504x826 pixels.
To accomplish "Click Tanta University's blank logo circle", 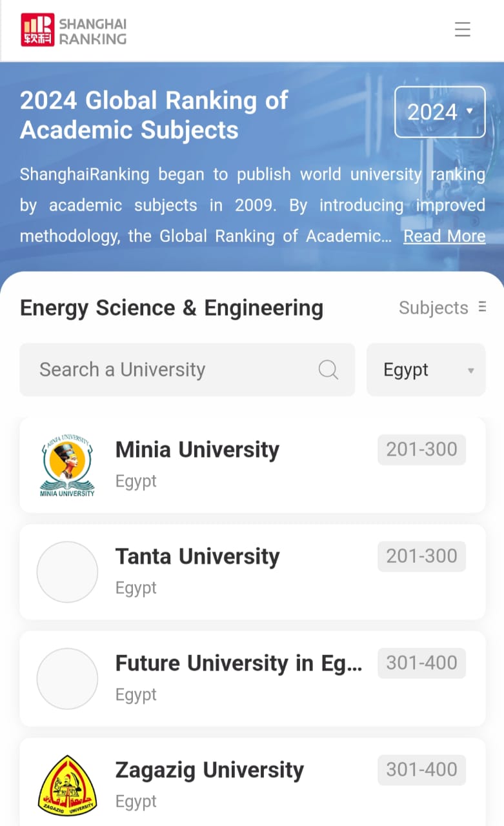I will tap(67, 572).
